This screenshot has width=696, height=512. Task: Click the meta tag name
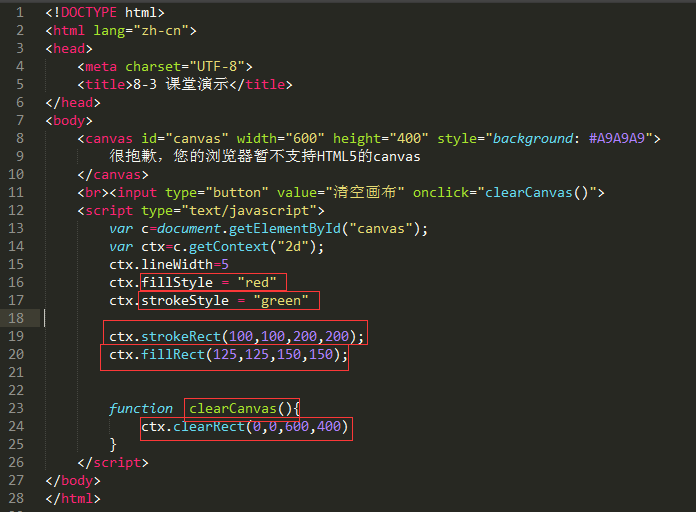tap(101, 67)
